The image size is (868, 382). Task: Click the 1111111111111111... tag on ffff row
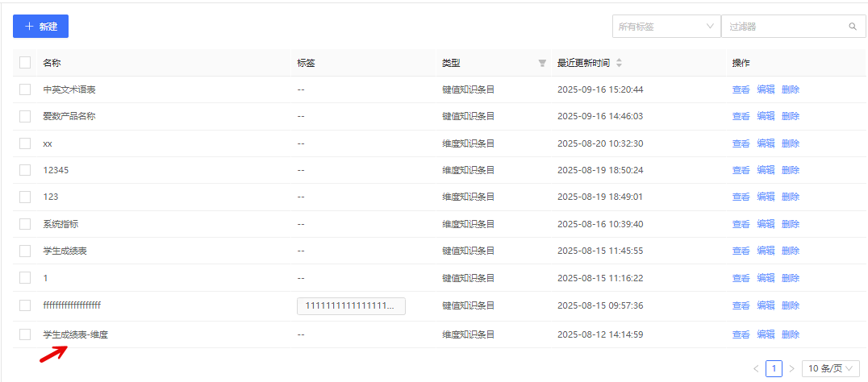351,305
